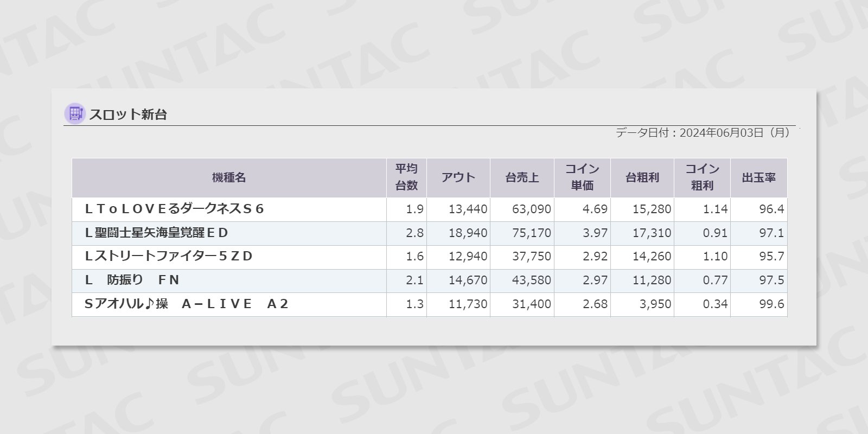Screen dimensions: 868x434
Task: Click the 31,400 sales value
Action: [x=532, y=304]
